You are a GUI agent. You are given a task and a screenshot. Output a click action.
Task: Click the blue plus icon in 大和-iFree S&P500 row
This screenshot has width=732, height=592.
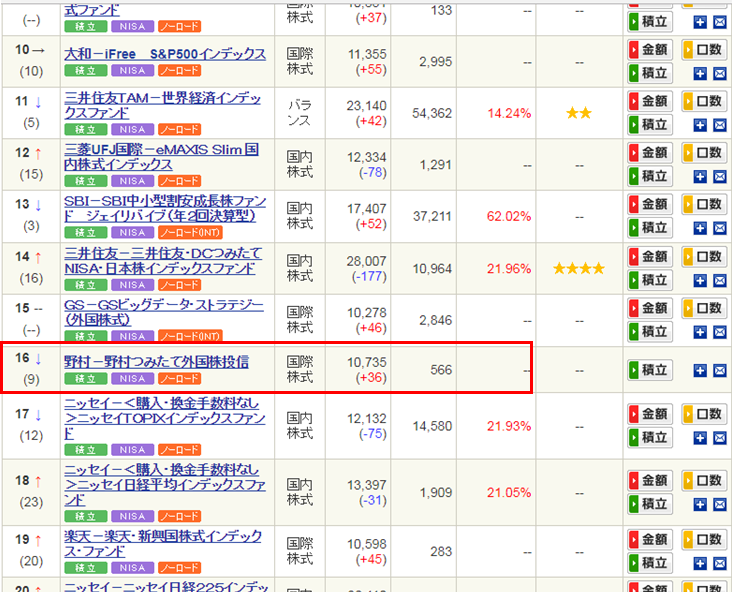(700, 74)
